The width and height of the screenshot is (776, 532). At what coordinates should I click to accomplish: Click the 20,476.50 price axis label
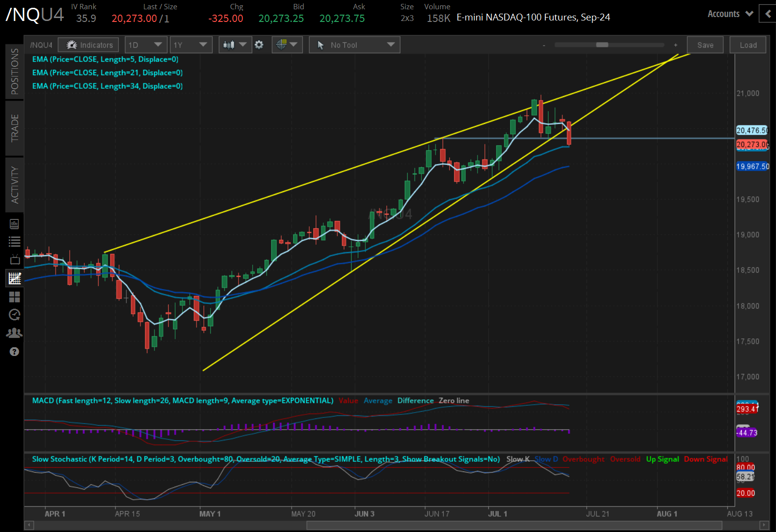click(x=752, y=130)
